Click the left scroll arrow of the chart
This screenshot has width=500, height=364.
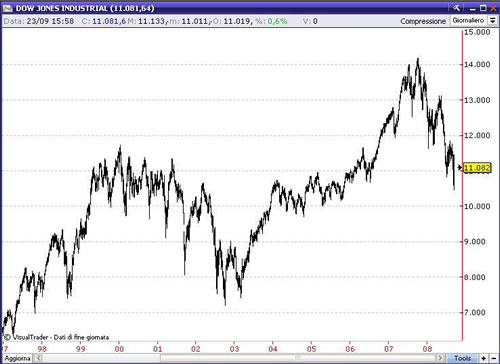click(38, 358)
